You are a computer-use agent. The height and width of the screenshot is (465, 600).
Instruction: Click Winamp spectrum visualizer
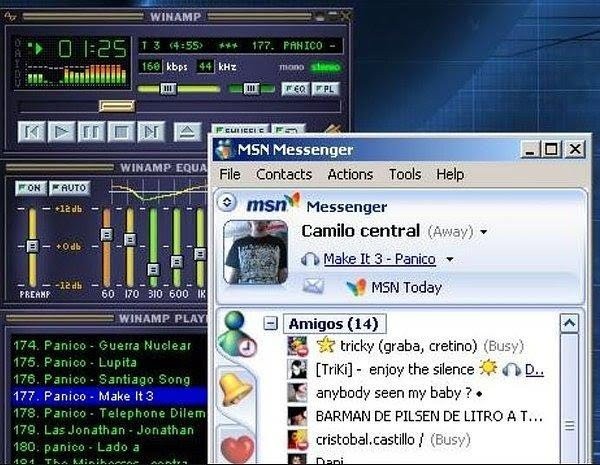point(76,75)
